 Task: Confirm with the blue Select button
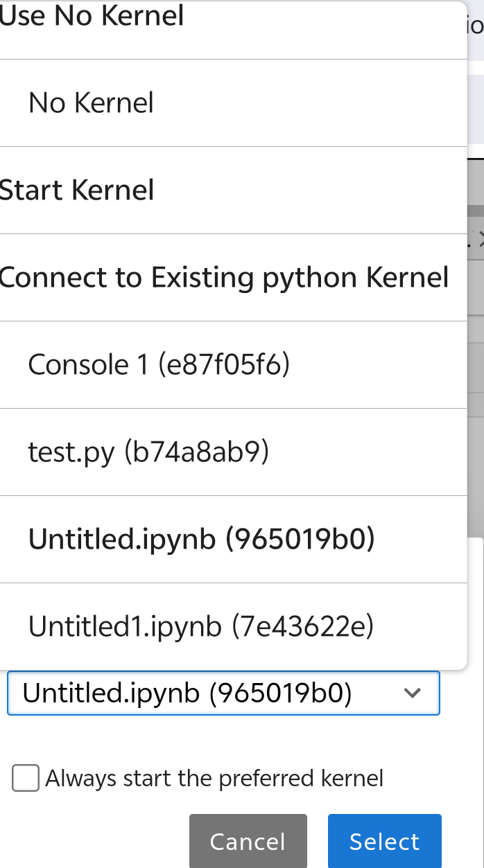[384, 841]
